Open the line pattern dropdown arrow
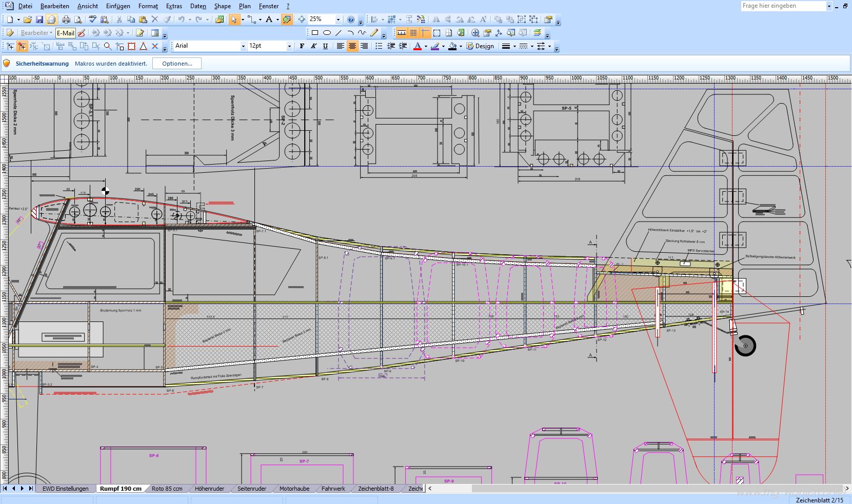This screenshot has height=504, width=852. (x=532, y=46)
